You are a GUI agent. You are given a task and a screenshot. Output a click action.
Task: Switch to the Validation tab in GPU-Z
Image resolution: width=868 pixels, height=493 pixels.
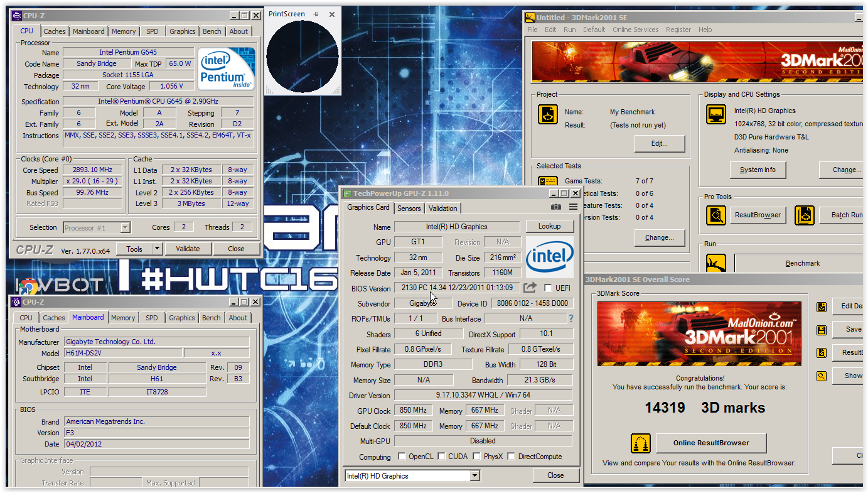coord(443,209)
